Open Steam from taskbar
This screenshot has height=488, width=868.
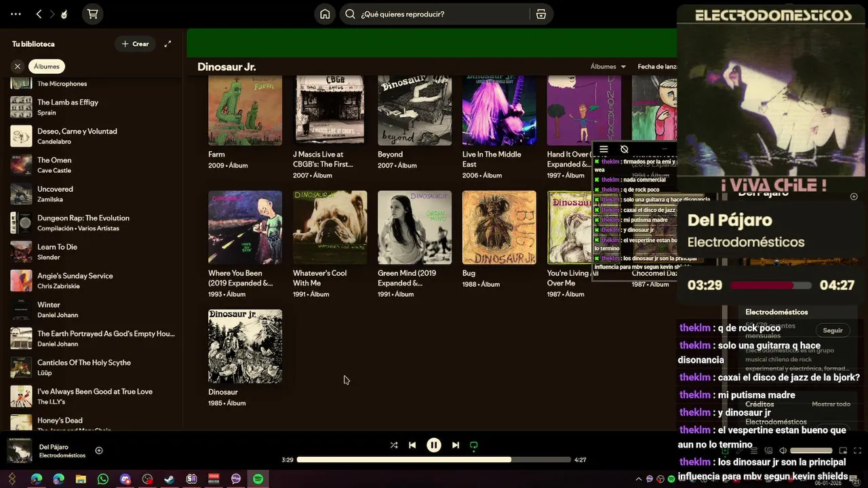pos(170,479)
